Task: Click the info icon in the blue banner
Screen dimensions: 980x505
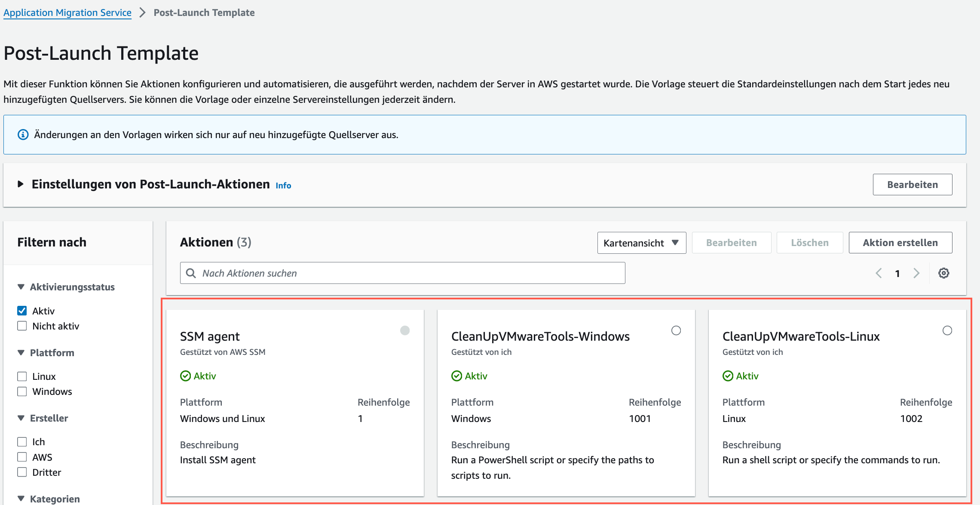Action: coord(23,135)
